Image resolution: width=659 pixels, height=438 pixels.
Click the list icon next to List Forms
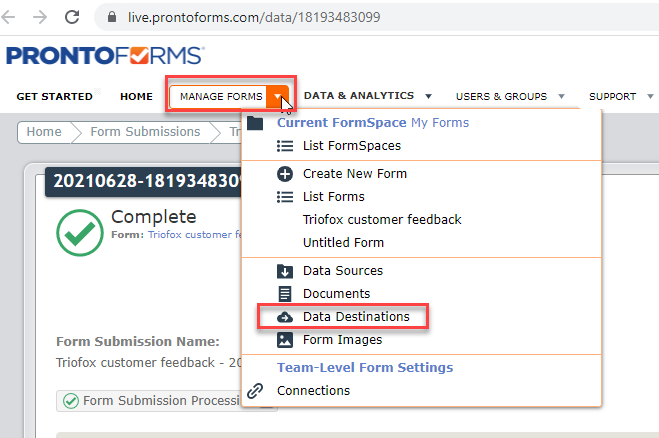pyautogui.click(x=285, y=197)
